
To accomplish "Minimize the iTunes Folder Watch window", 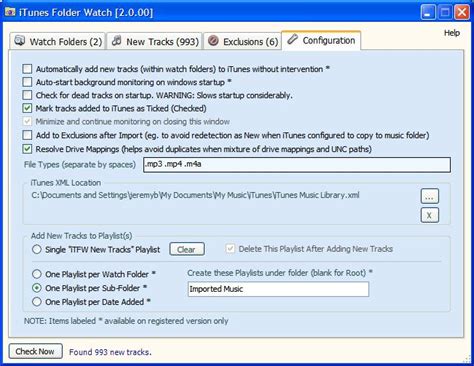I will [x=428, y=13].
